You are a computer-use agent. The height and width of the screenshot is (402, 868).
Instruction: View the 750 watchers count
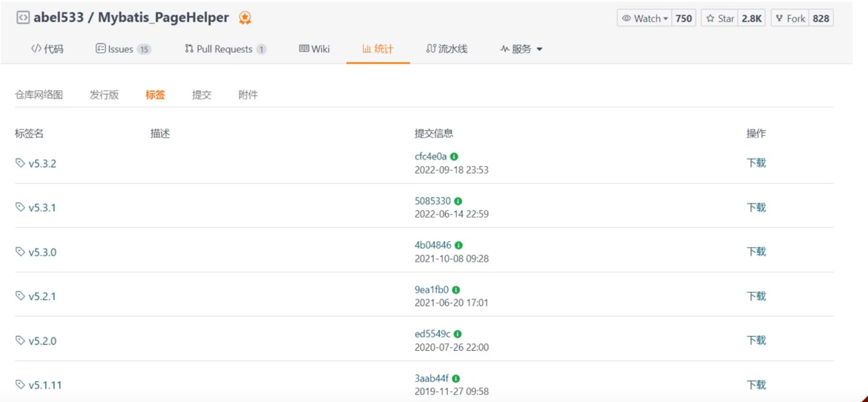(684, 18)
